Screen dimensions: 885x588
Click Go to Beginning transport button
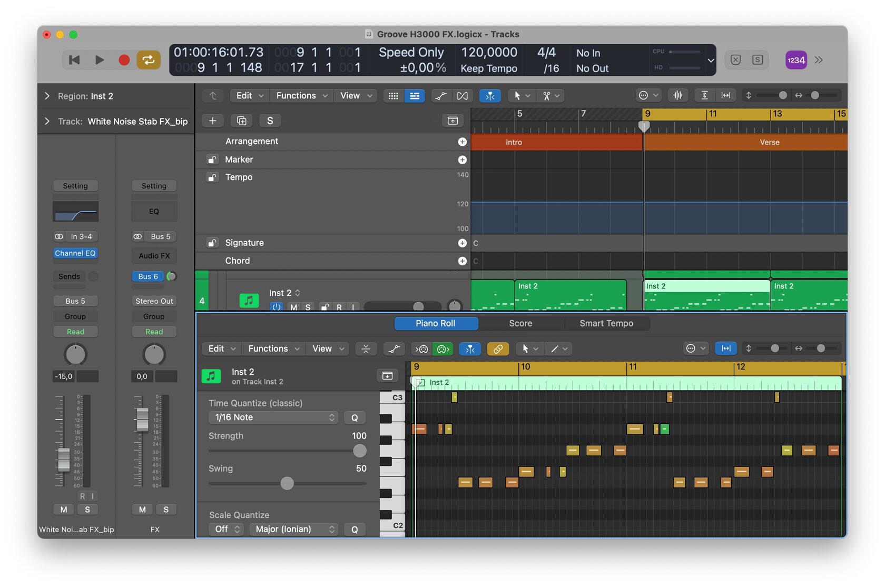point(74,60)
